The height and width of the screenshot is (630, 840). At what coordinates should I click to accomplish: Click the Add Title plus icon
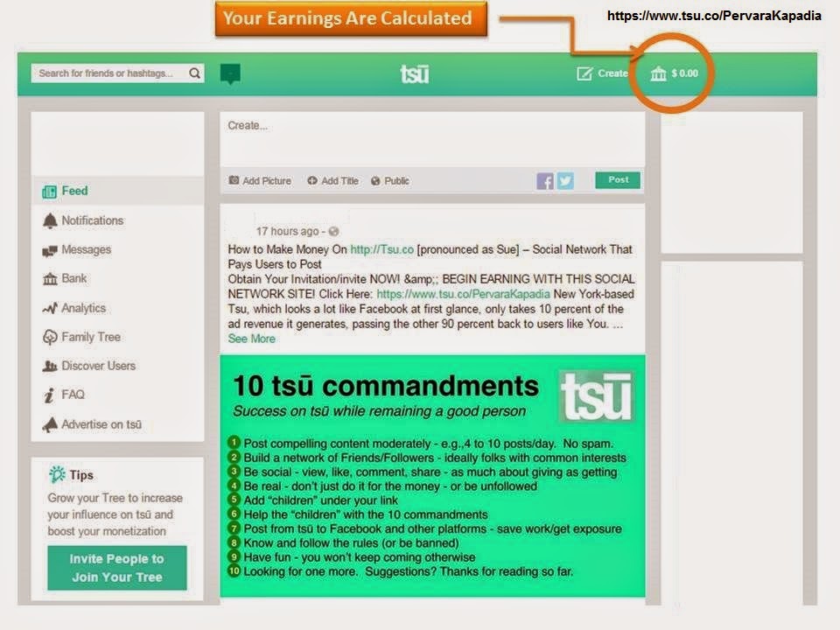(312, 180)
